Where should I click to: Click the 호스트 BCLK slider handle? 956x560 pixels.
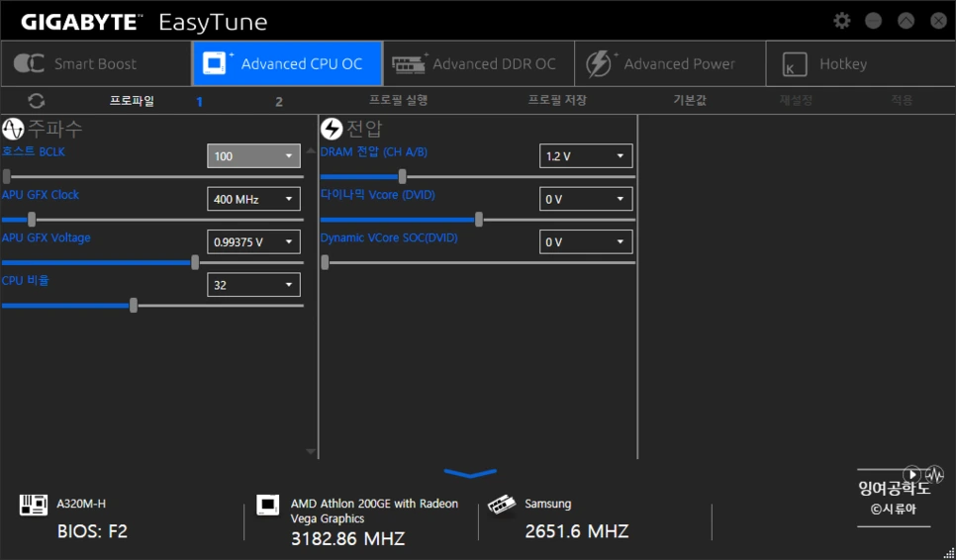click(7, 177)
